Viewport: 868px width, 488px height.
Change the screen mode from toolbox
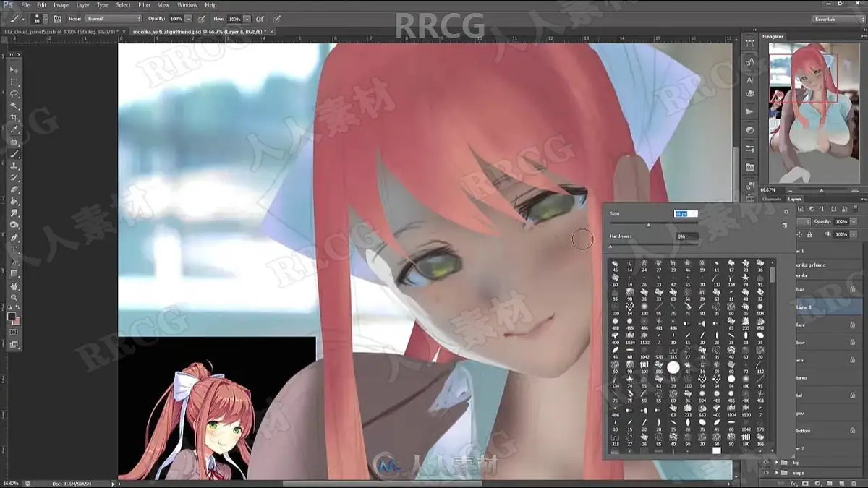tap(14, 345)
